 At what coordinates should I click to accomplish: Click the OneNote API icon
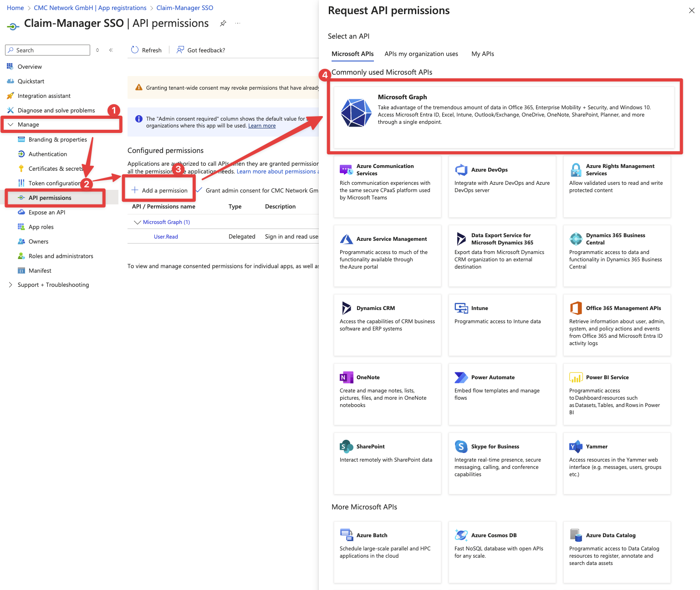(x=346, y=377)
